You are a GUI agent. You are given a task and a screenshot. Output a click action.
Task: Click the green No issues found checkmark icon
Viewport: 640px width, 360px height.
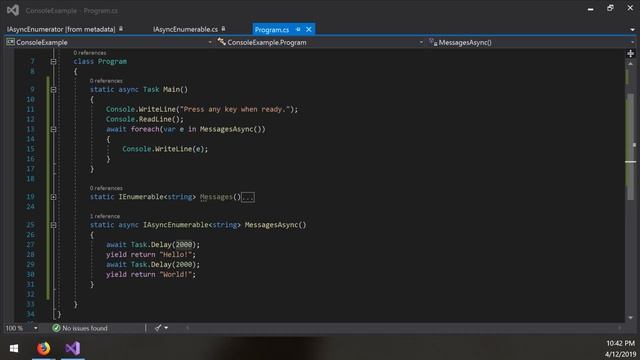56,328
